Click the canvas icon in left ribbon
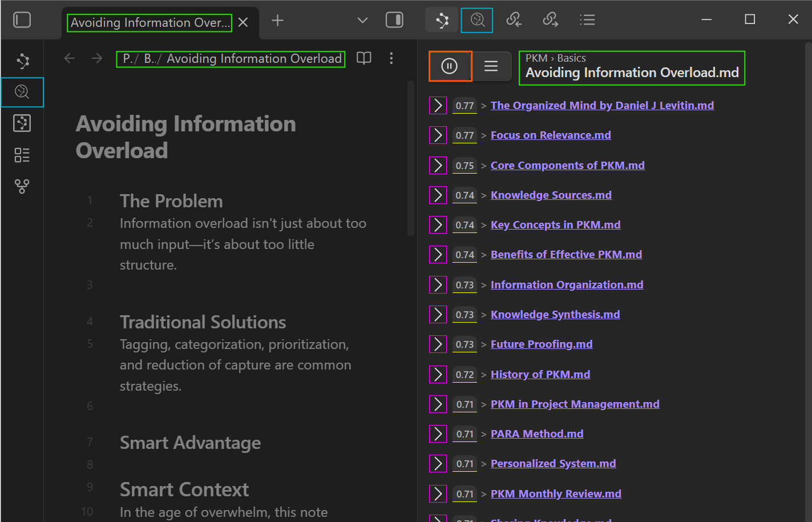The image size is (812, 522). pyautogui.click(x=22, y=123)
